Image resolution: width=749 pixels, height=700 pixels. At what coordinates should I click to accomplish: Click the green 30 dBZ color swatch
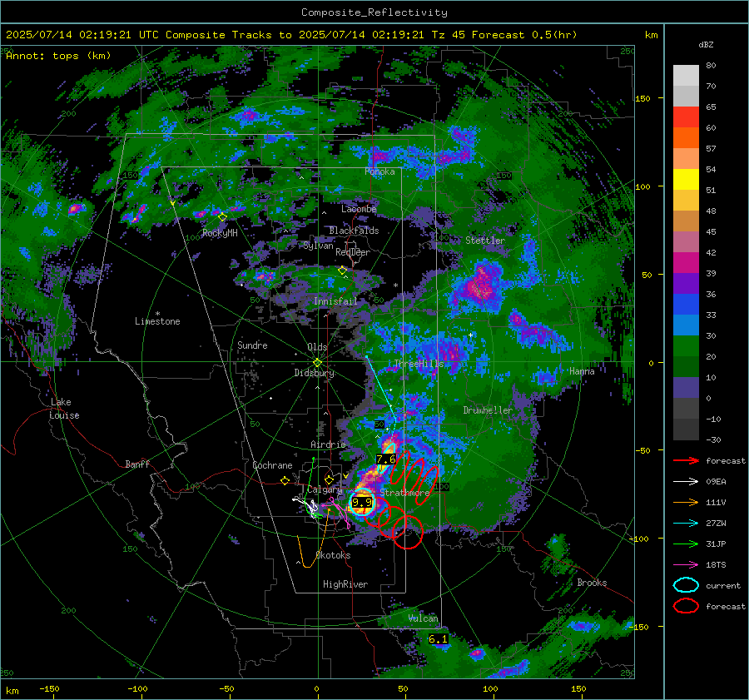click(x=686, y=345)
